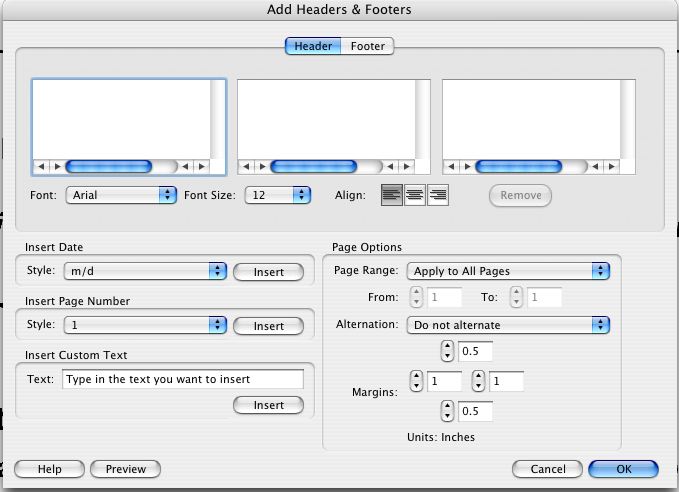The image size is (679, 492).
Task: Switch to the Footer tab
Action: point(368,46)
